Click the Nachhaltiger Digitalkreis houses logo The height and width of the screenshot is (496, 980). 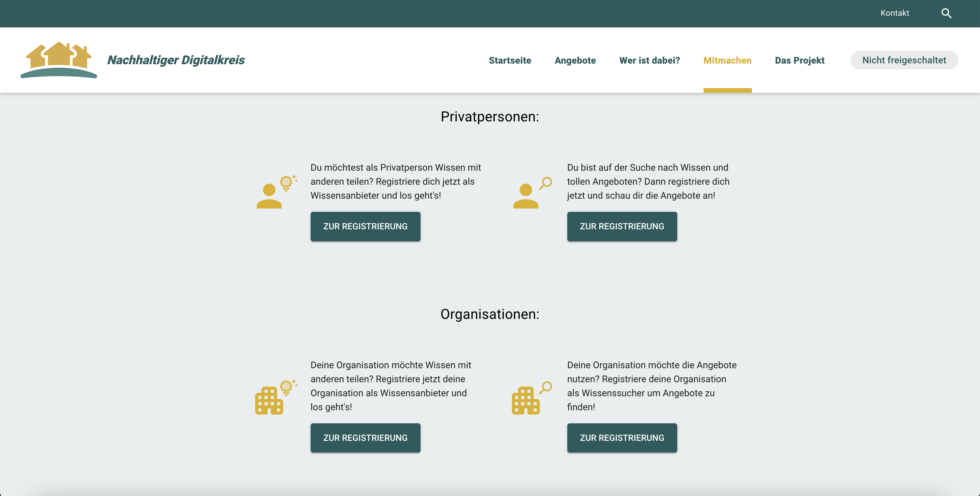(59, 60)
